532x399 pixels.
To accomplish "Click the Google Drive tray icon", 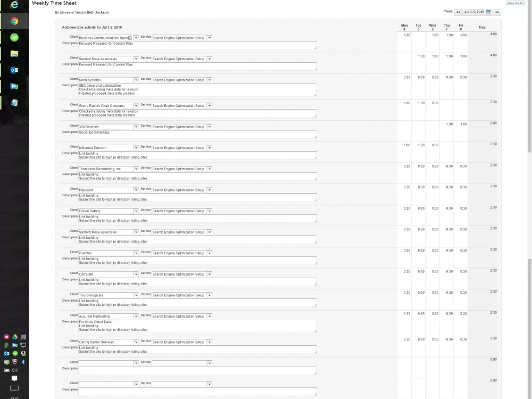I will coord(15,337).
